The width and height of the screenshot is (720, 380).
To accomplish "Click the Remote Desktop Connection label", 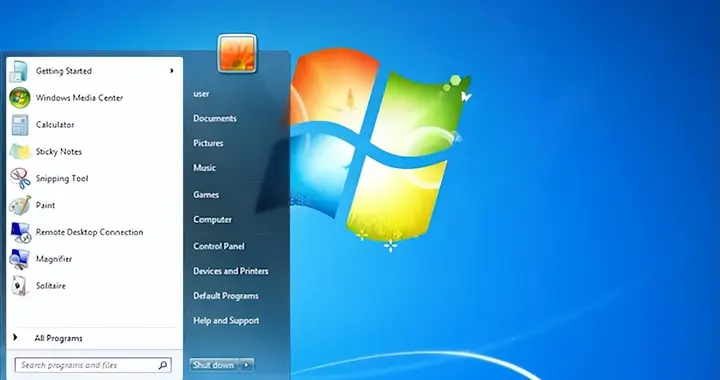I will coord(90,232).
